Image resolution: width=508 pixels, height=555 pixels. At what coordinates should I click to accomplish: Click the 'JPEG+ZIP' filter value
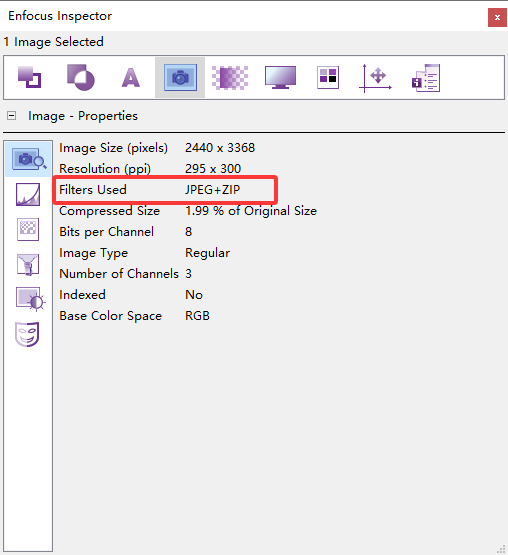click(x=212, y=190)
